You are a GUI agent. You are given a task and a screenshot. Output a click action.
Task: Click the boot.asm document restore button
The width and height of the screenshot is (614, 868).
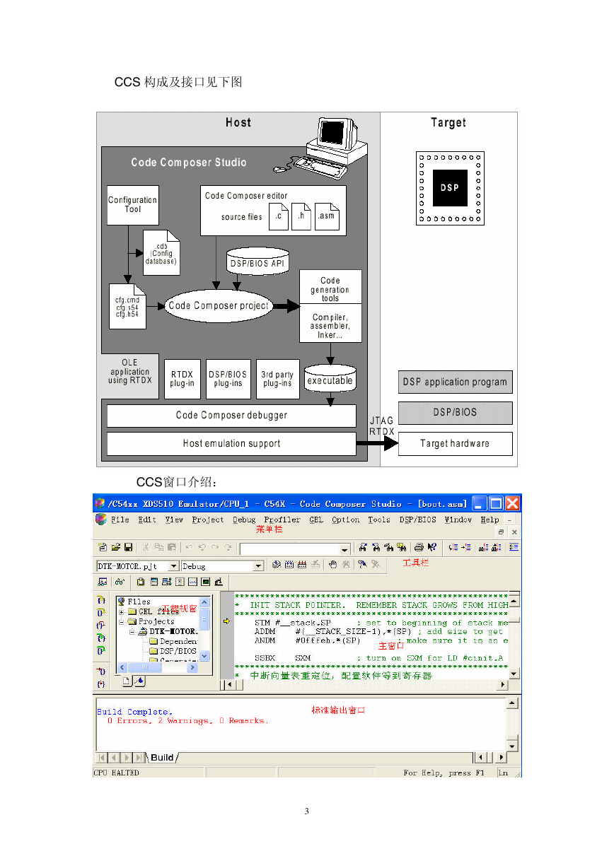(502, 532)
